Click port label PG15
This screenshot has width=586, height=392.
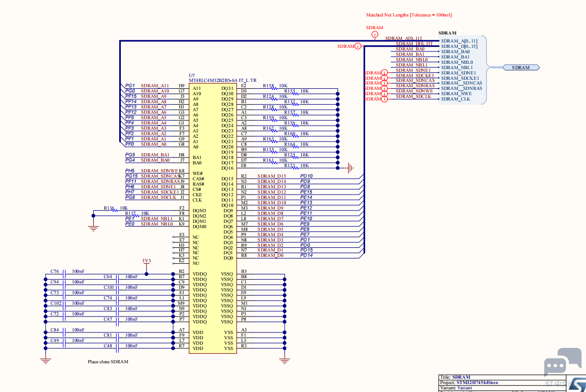[131, 176]
